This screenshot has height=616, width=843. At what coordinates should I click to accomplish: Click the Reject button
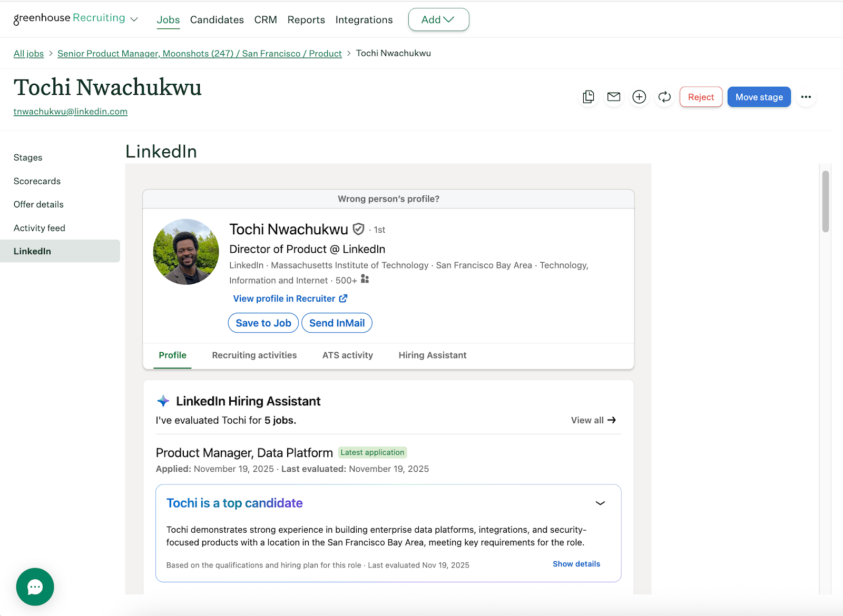[x=701, y=97]
